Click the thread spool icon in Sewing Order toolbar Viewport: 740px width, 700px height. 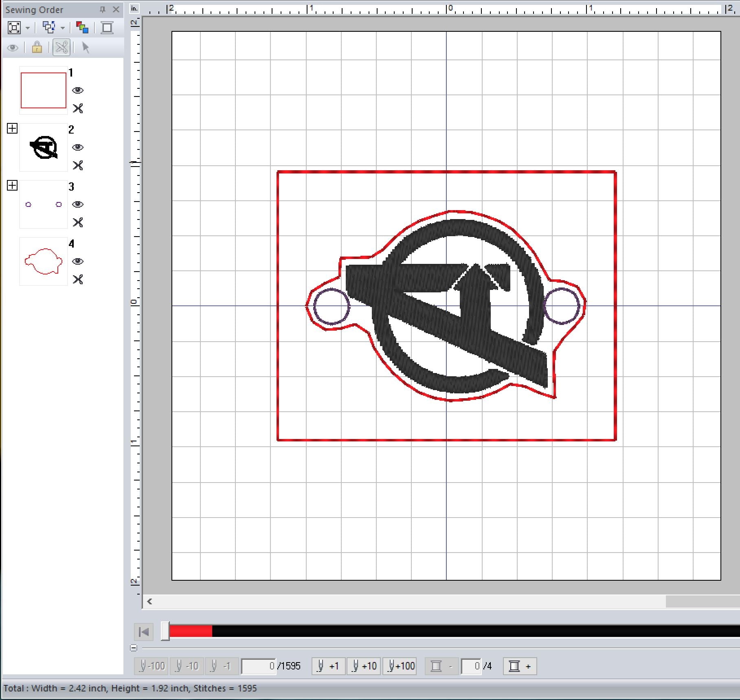107,28
